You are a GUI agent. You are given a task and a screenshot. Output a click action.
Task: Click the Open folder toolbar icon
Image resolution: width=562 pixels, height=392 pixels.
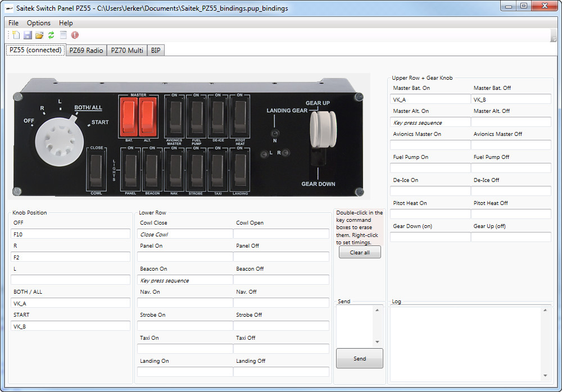39,35
